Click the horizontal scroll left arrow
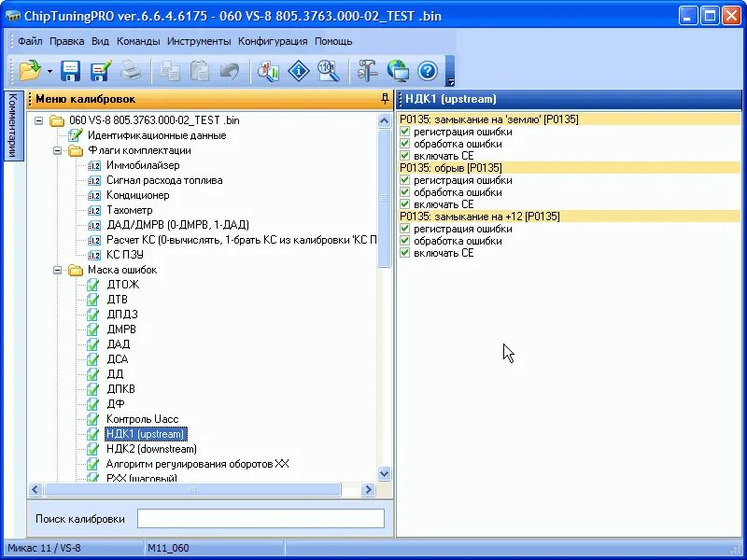 35,489
